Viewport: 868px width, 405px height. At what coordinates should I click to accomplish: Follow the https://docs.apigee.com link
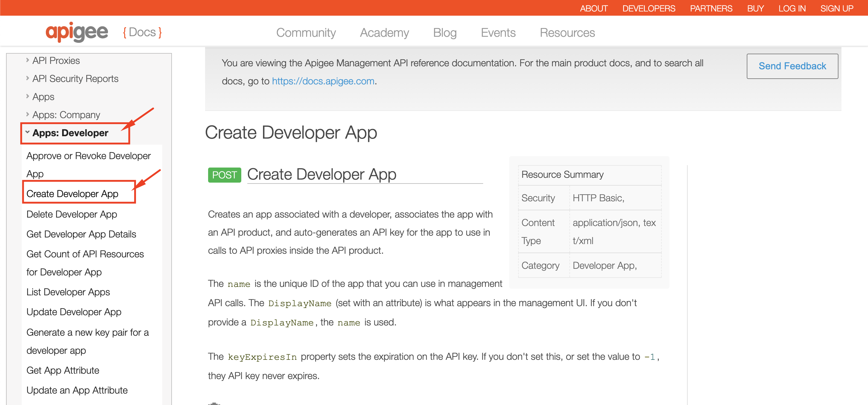[x=323, y=81]
